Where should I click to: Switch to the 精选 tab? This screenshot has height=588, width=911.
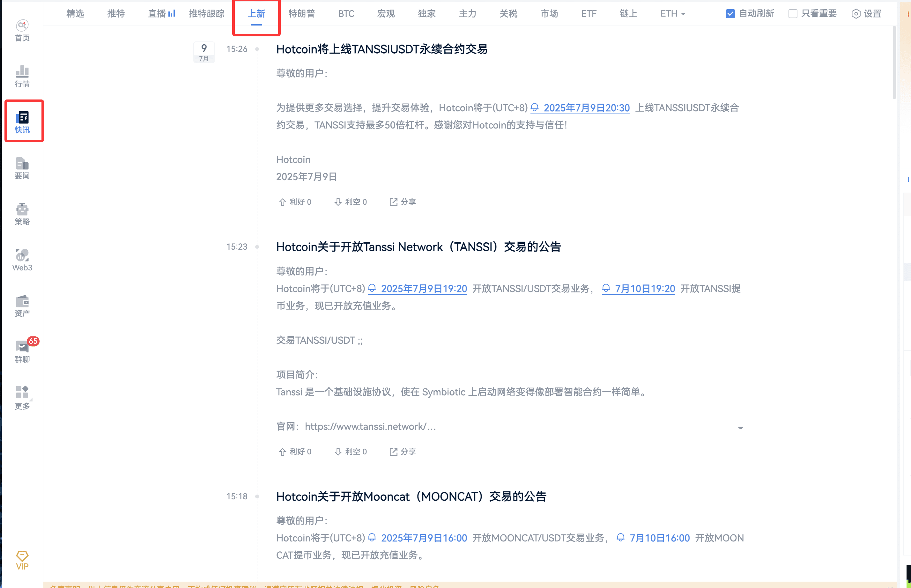tap(75, 14)
